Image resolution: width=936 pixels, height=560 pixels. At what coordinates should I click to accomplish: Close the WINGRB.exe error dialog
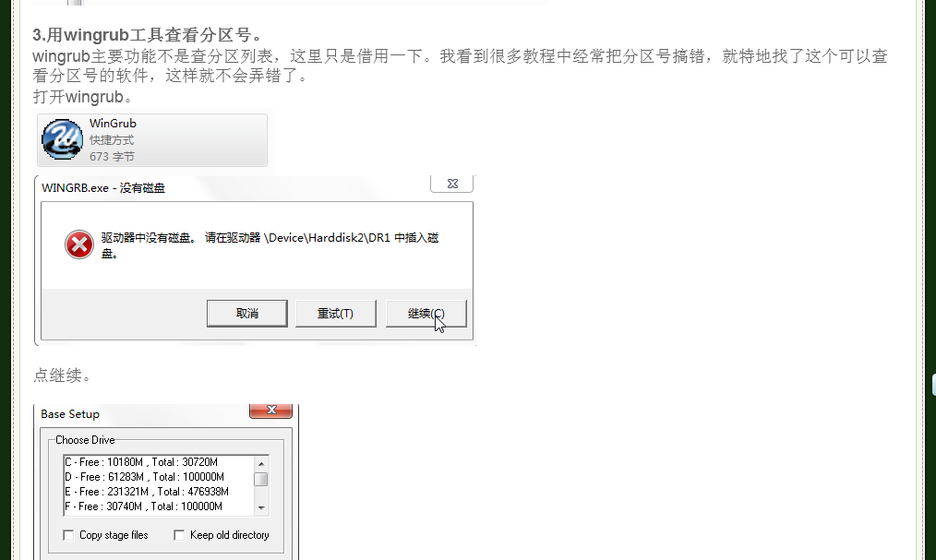click(x=452, y=184)
